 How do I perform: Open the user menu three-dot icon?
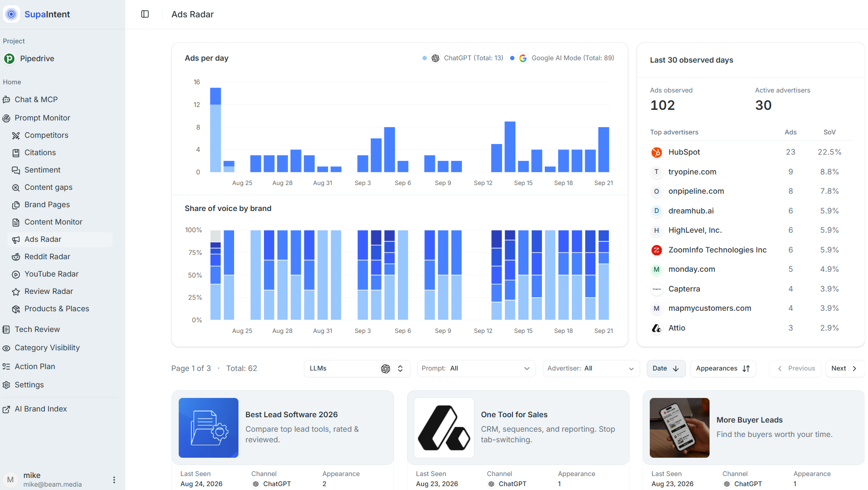pyautogui.click(x=114, y=480)
